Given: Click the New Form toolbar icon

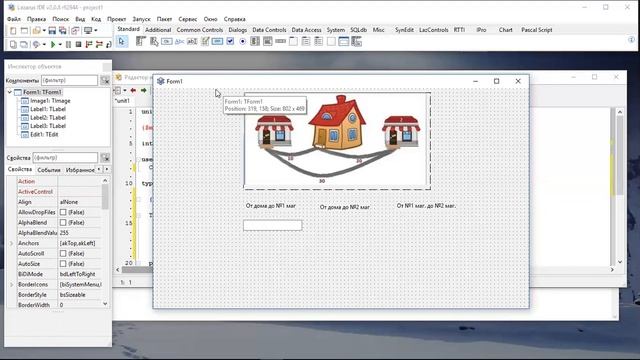Looking at the screenshot, I should [x=24, y=31].
